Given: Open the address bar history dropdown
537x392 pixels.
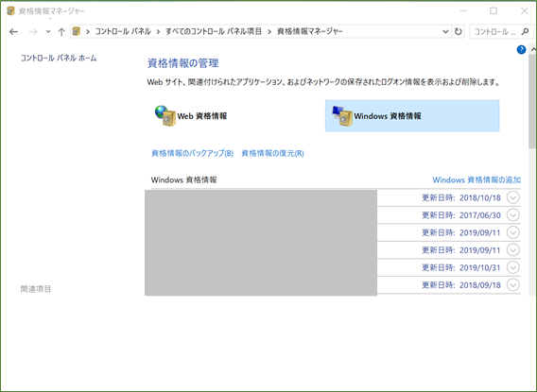Looking at the screenshot, I should (445, 32).
